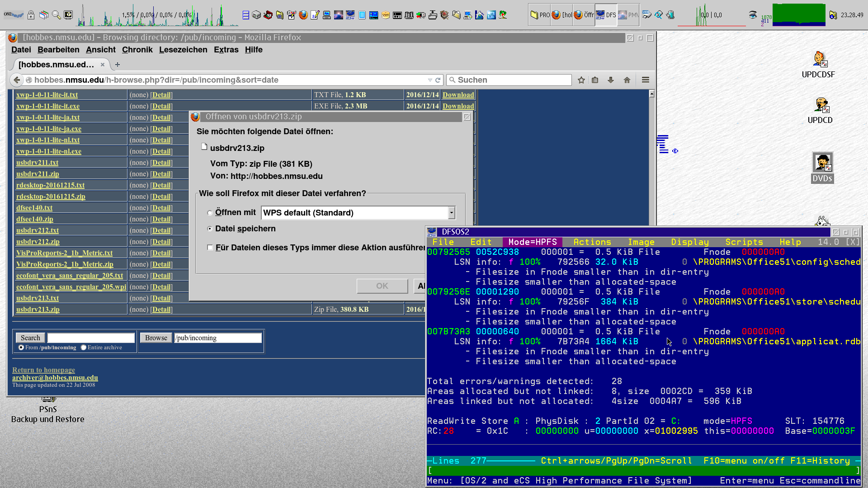Switch to the PRO folder task button

[x=539, y=15]
